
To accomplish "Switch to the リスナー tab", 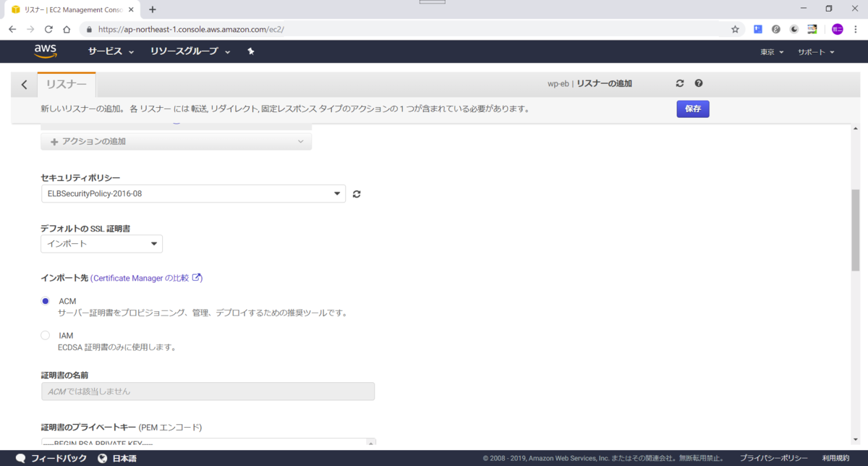I will 66,82.
